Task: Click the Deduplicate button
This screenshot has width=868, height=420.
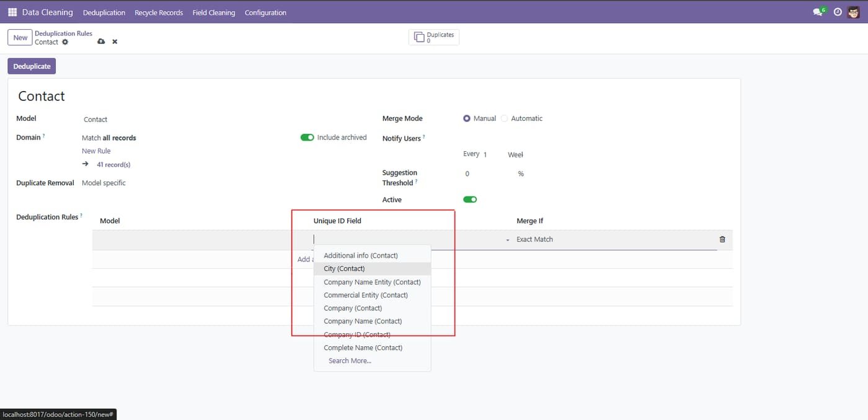Action: tap(32, 66)
